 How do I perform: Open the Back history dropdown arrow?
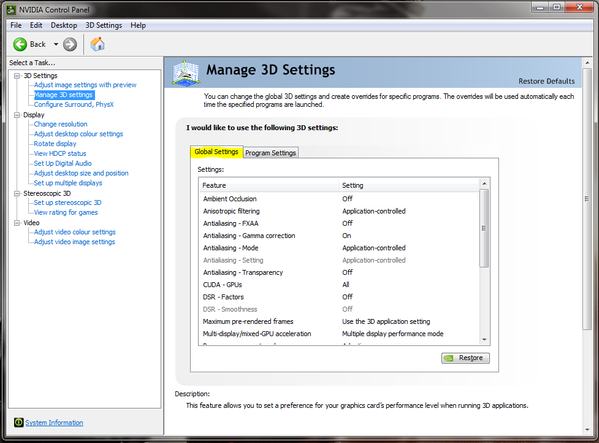(56, 44)
